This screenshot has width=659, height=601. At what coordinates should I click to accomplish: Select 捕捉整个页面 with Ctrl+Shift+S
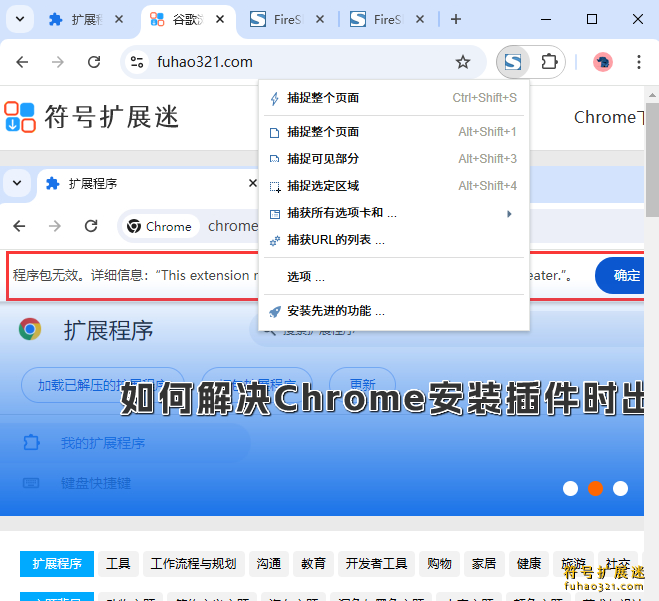point(394,98)
